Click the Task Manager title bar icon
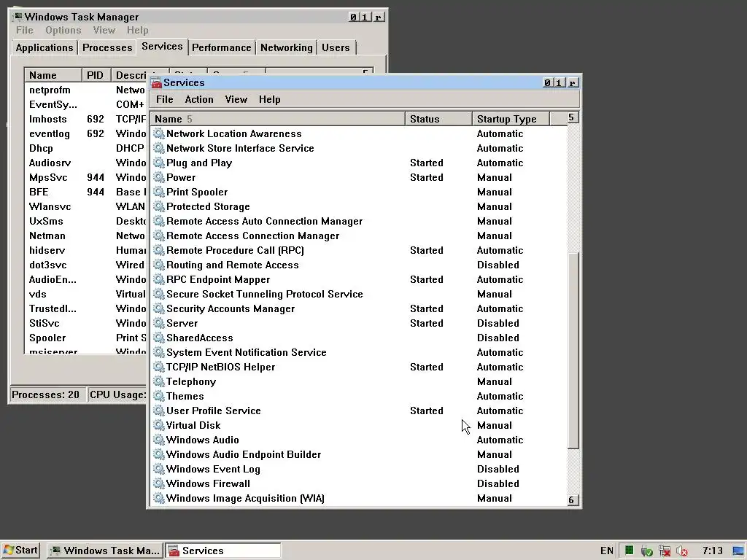This screenshot has height=560, width=747. 18,17
